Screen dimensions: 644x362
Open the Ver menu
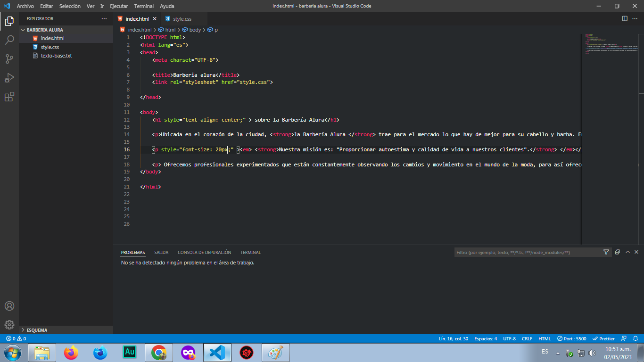coord(91,6)
